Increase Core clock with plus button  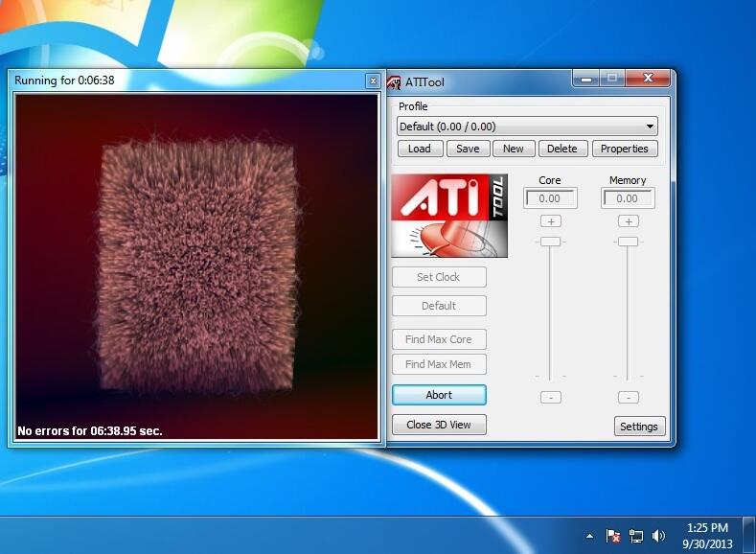(x=551, y=221)
